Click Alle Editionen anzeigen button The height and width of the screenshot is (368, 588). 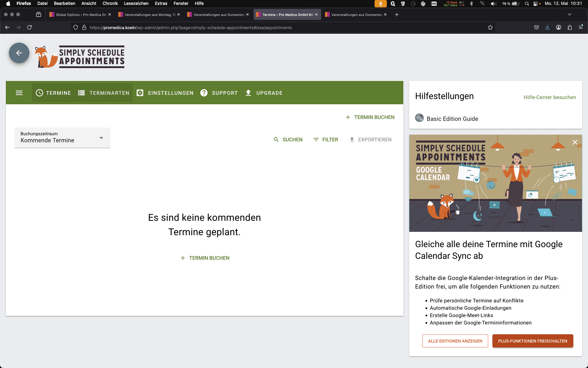tap(455, 341)
